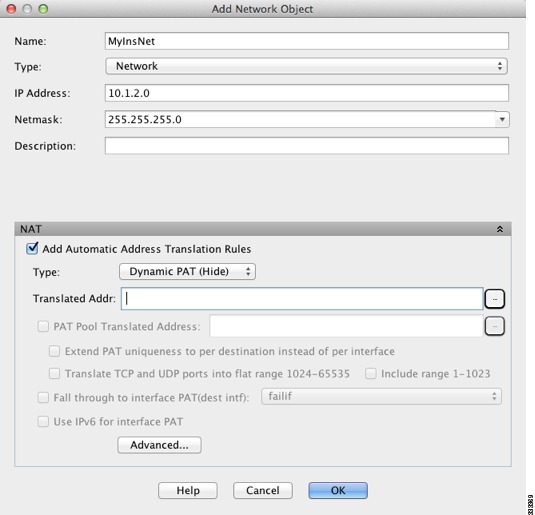The image size is (535, 515).
Task: Open browse button for PAT Pool Translated Address
Action: (494, 326)
